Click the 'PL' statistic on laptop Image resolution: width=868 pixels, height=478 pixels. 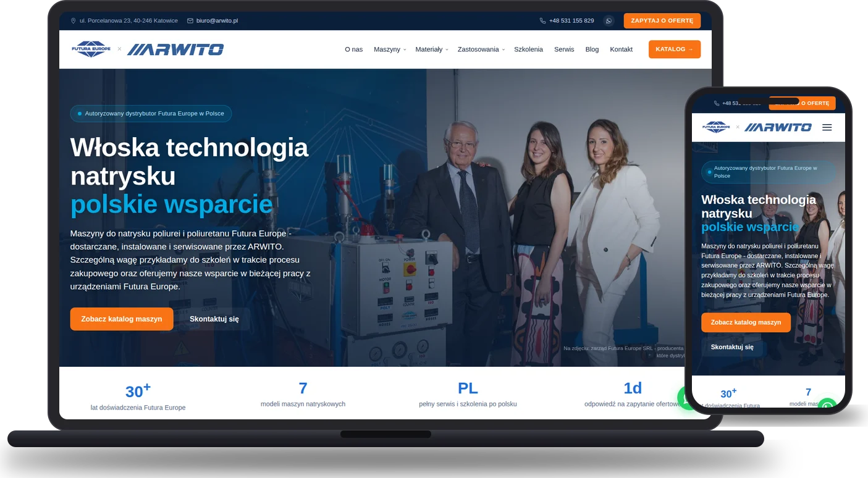pyautogui.click(x=468, y=388)
